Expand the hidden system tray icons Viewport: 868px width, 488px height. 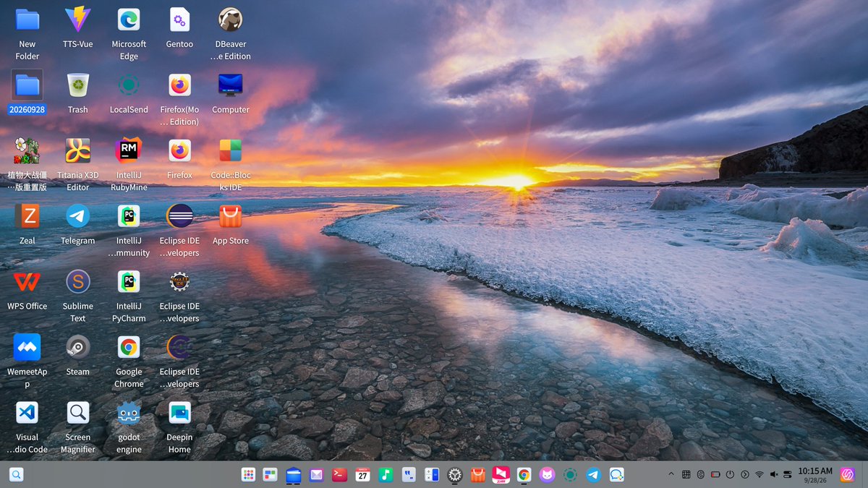[671, 474]
